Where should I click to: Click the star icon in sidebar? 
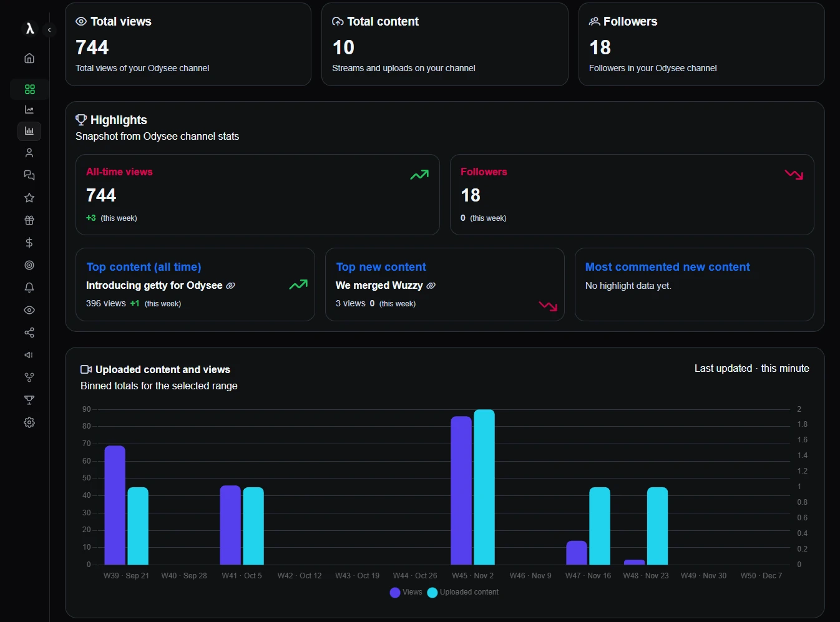[x=29, y=198]
